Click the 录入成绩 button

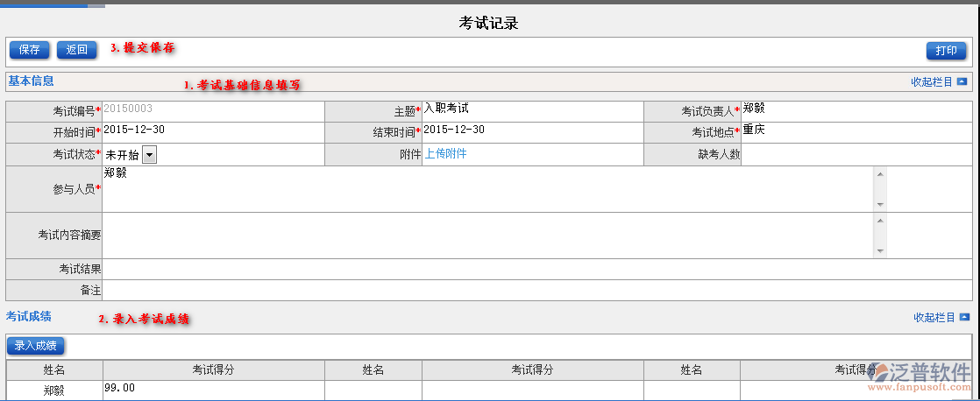[x=36, y=346]
